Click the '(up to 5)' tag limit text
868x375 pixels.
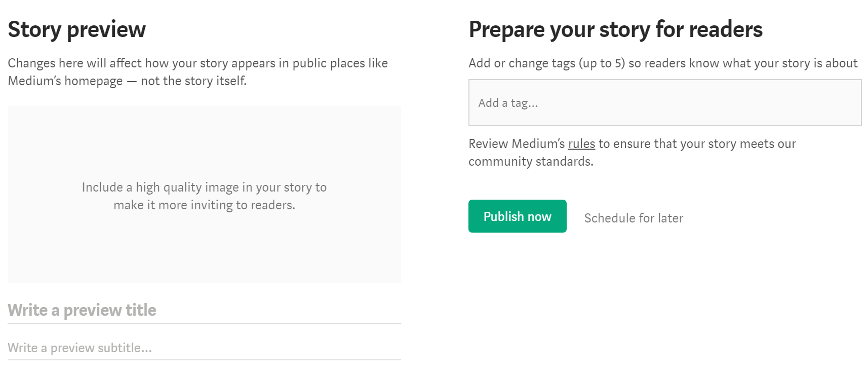coord(602,63)
